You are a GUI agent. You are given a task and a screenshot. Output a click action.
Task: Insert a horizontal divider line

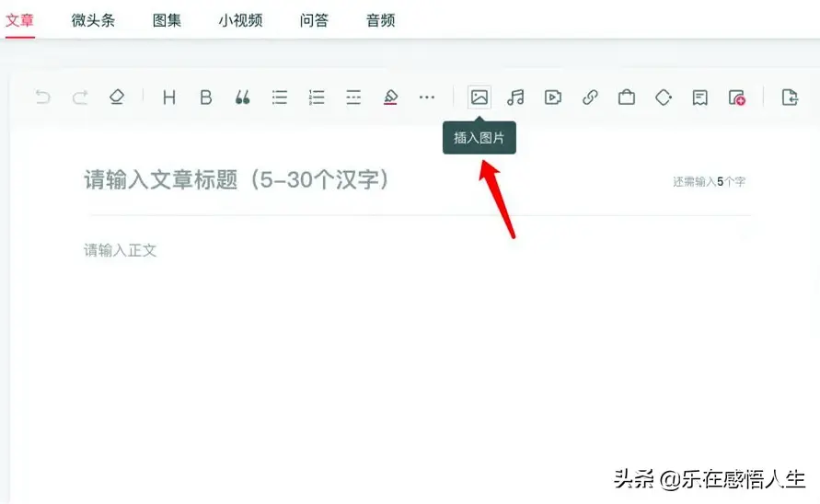pyautogui.click(x=353, y=97)
